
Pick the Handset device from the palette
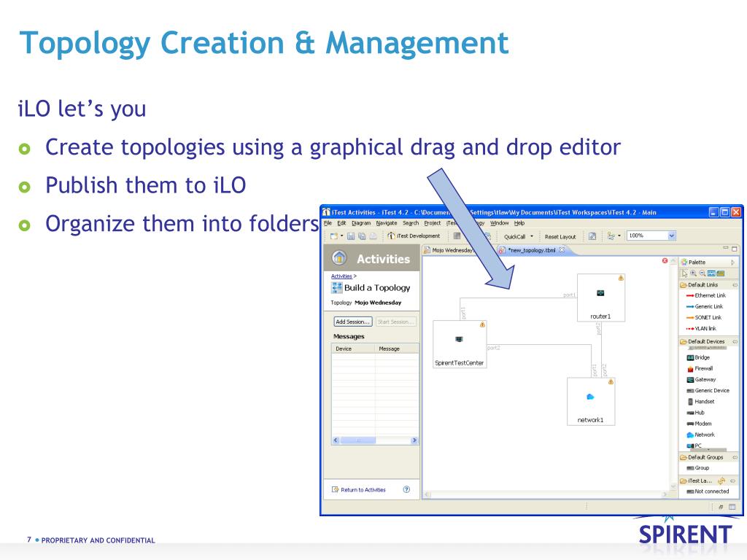700,402
